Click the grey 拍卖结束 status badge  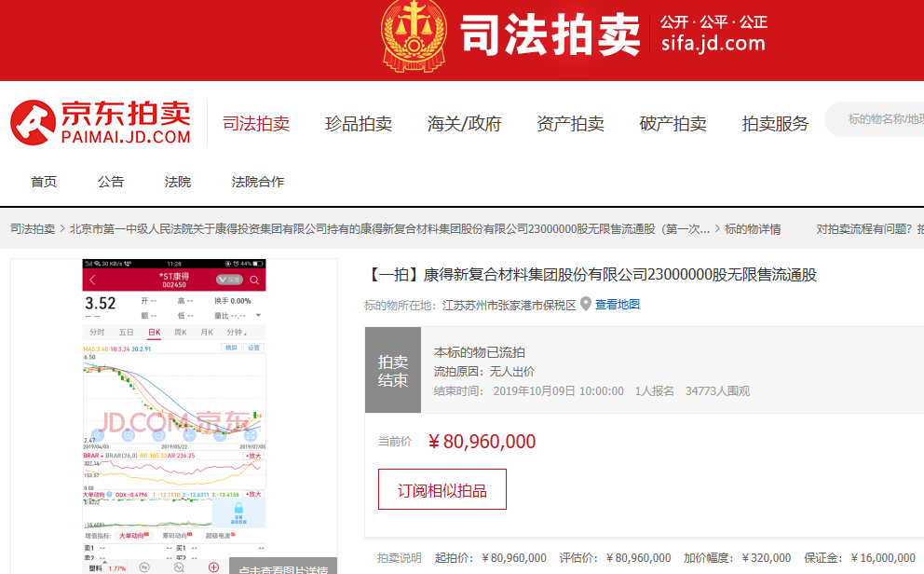click(393, 370)
